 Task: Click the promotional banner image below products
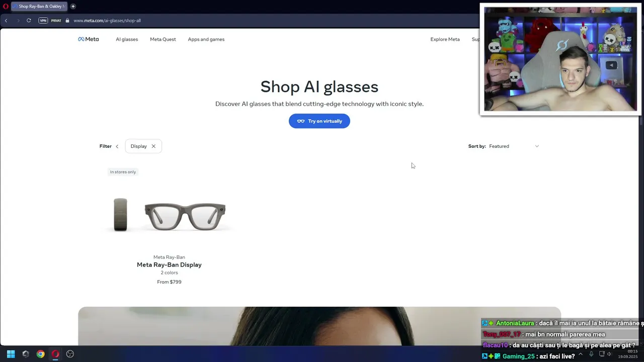(x=319, y=326)
